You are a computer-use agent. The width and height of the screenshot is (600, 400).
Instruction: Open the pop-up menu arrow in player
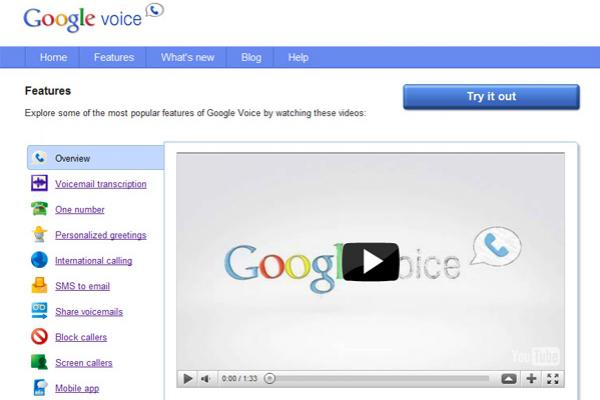click(509, 379)
